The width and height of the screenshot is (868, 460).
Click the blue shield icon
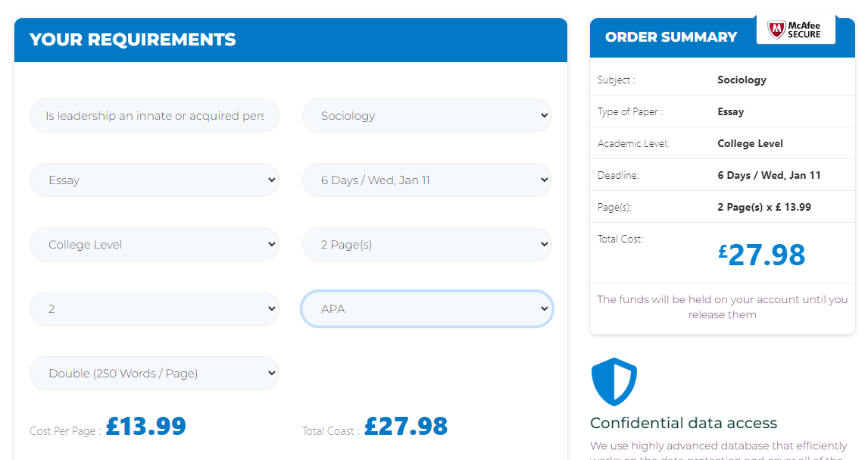pos(614,382)
